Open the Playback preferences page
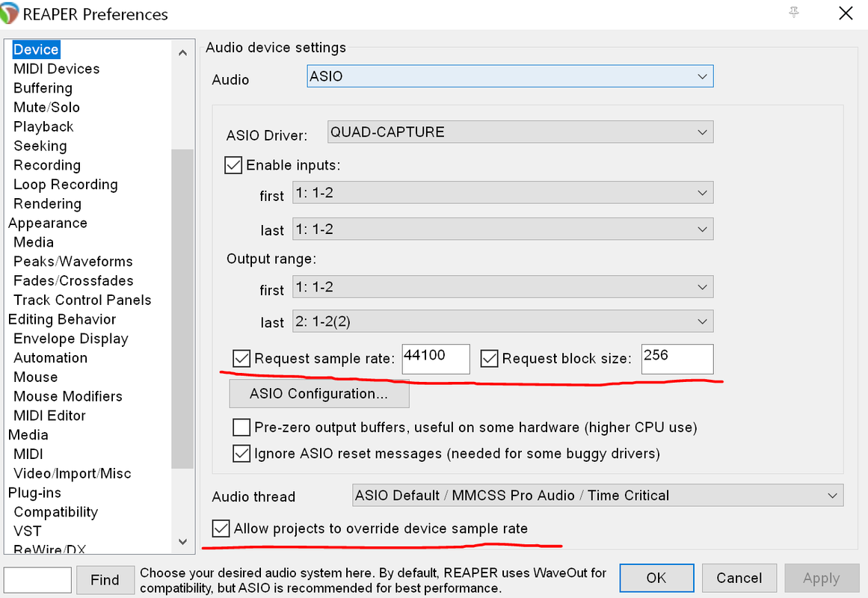Screen dimensions: 868x598 click(x=43, y=127)
